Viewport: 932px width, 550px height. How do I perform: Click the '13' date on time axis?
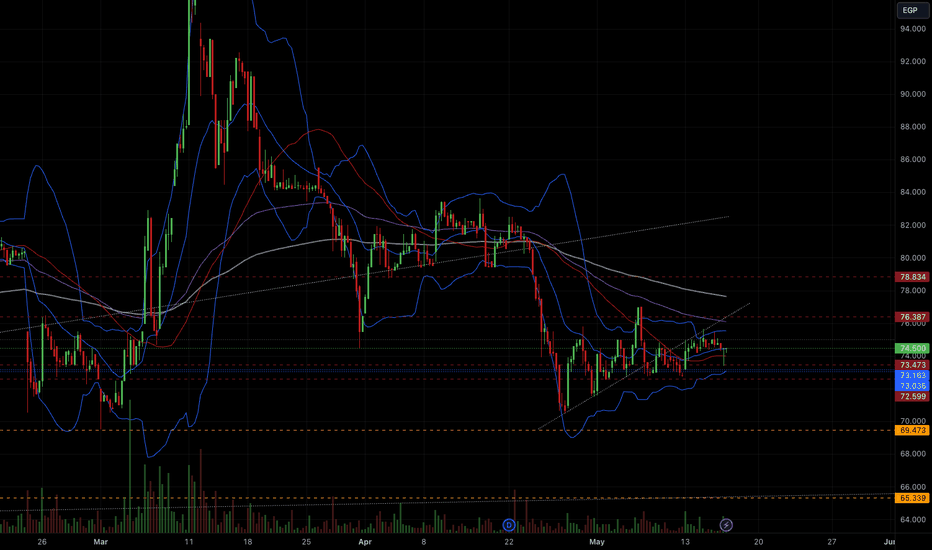point(685,542)
